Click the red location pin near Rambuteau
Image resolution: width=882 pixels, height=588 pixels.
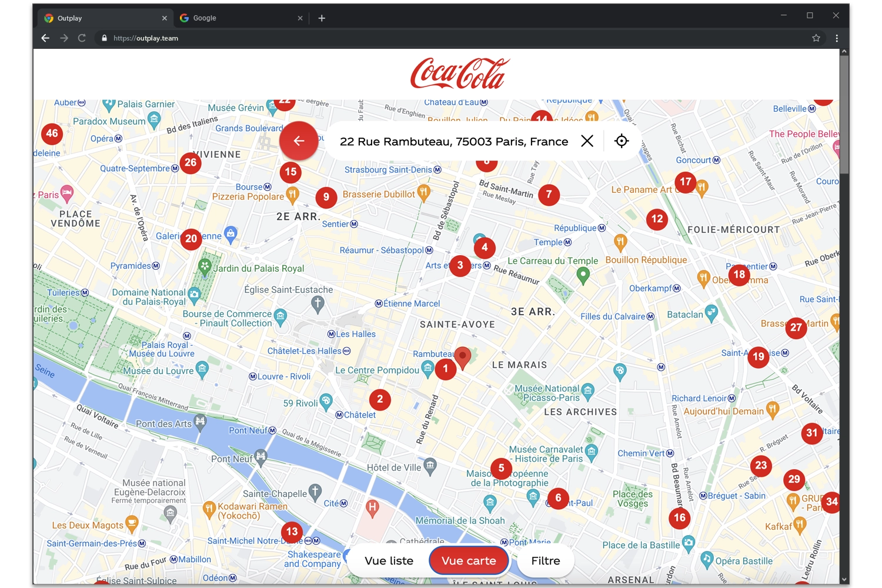pyautogui.click(x=463, y=358)
